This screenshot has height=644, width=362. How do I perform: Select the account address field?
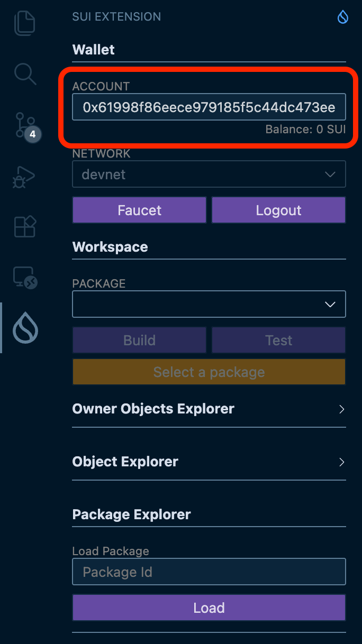coord(209,107)
